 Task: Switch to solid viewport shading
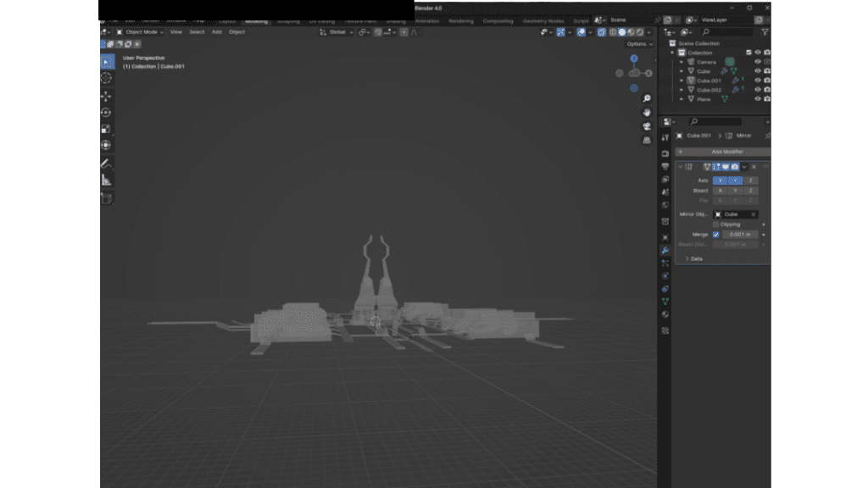(622, 33)
